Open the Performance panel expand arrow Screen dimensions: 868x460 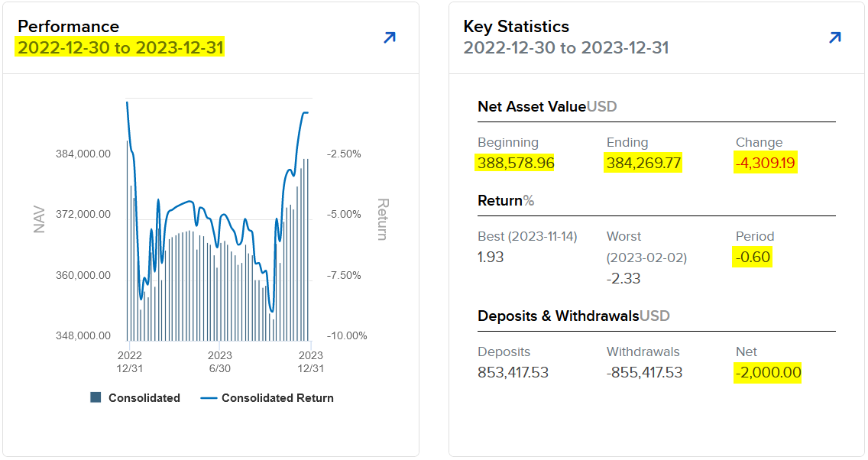click(390, 37)
